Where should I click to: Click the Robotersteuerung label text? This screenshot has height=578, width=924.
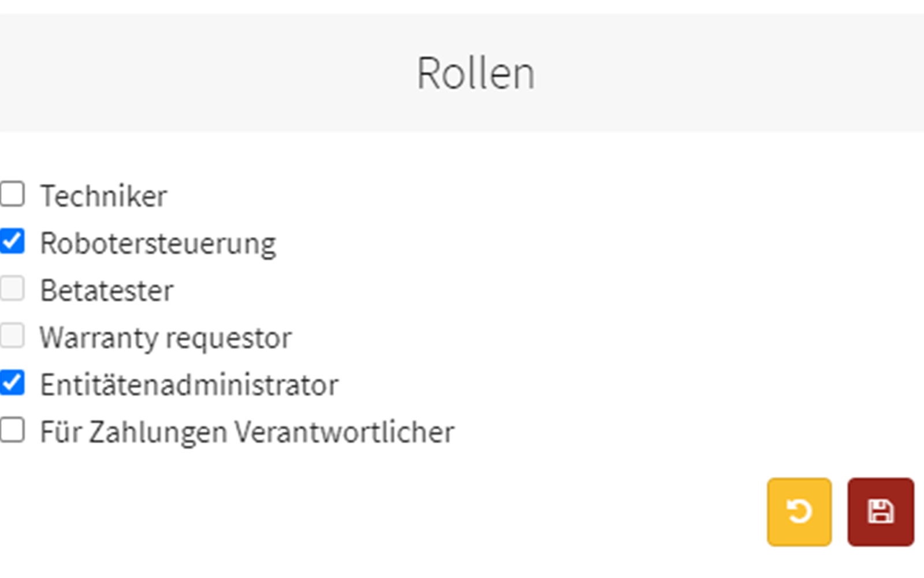coord(158,243)
